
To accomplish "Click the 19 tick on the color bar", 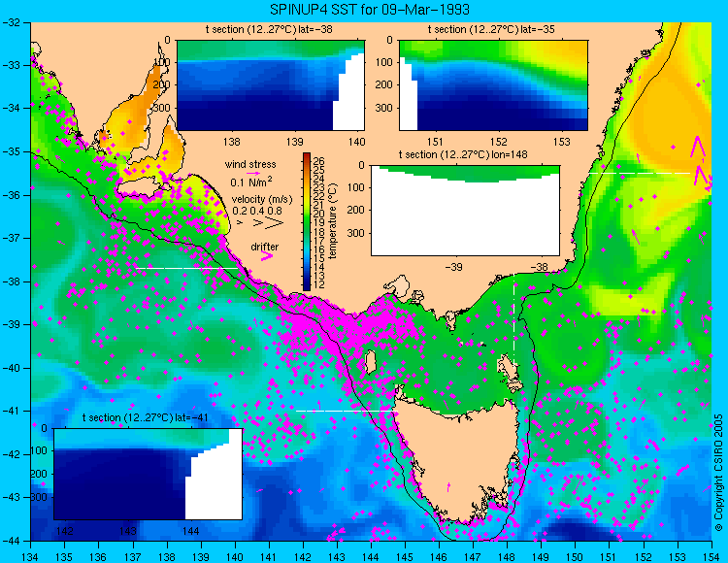I will coord(319,223).
